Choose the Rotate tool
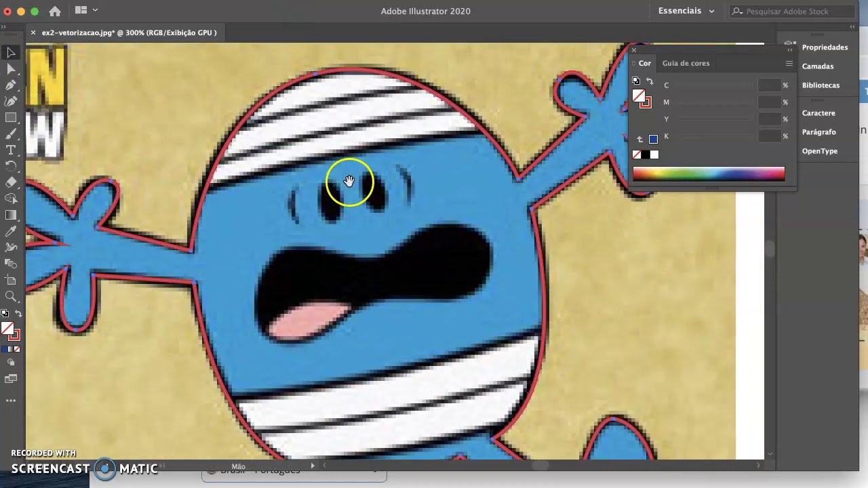Screen dimensions: 868x488 [x=11, y=167]
